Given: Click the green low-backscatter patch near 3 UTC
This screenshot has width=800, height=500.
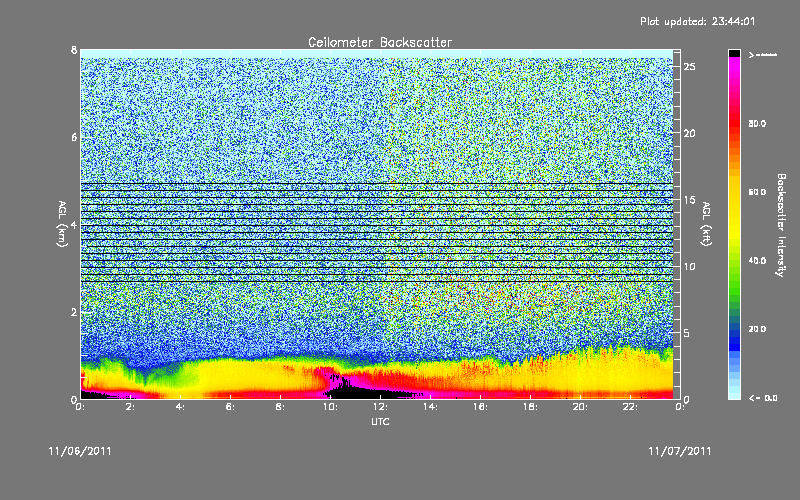Looking at the screenshot, I should click(x=168, y=374).
